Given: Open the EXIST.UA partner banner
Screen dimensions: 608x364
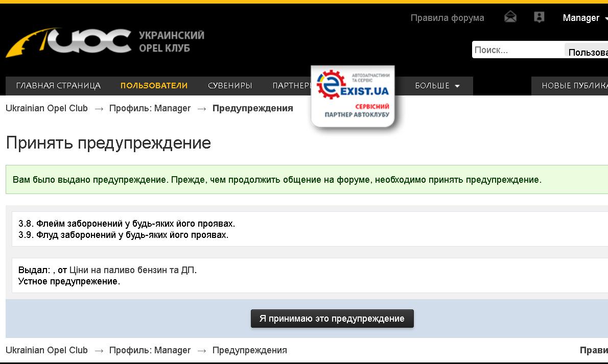Looking at the screenshot, I should [353, 96].
